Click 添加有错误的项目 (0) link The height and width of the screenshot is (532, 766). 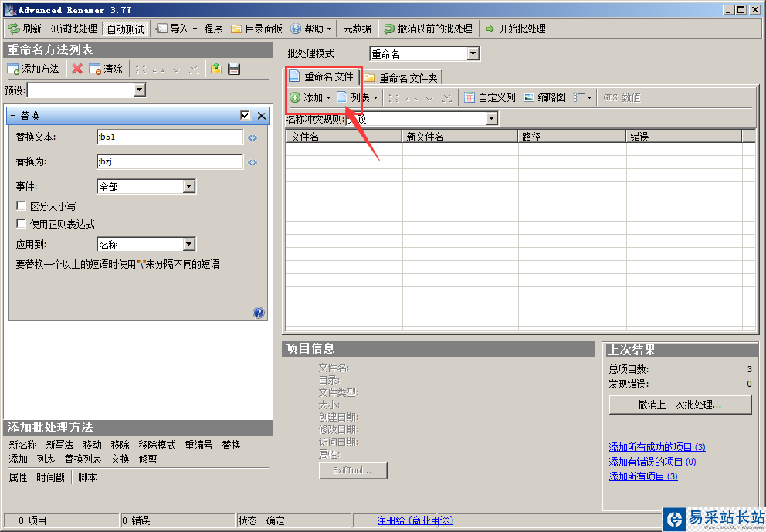[x=652, y=462]
